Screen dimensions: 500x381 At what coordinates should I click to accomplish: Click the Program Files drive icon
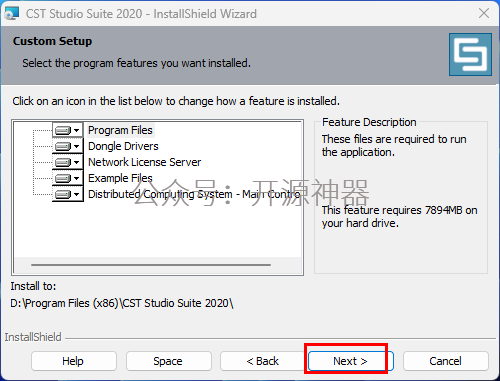(63, 130)
